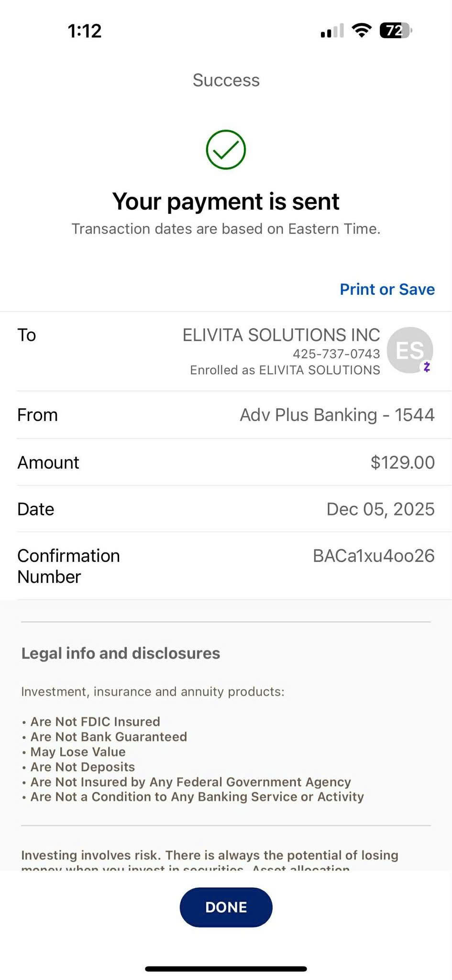Open the Print or Save link
This screenshot has height=980, width=452.
tap(387, 289)
